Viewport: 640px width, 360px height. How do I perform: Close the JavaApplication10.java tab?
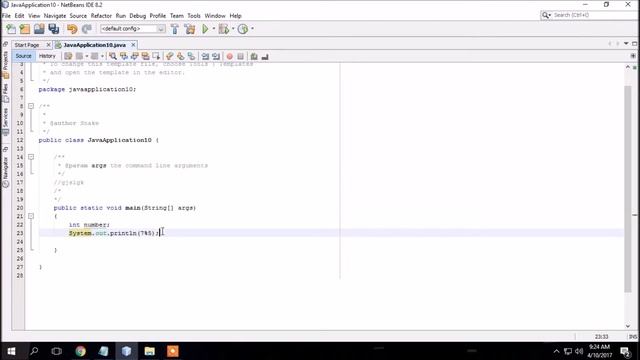(x=133, y=45)
